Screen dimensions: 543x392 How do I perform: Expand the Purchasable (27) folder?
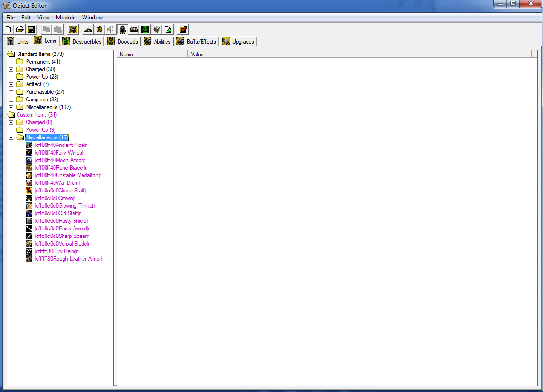click(11, 92)
